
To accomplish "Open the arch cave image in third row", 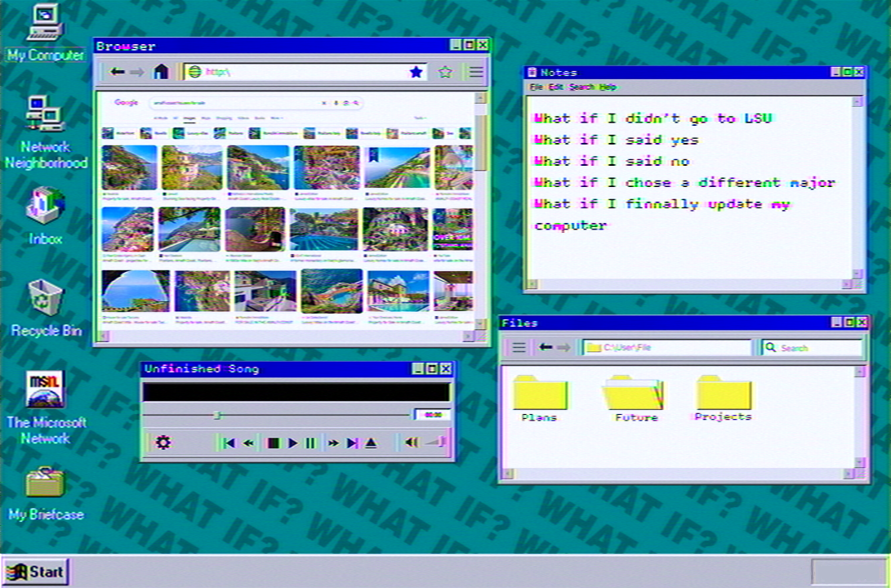I will [136, 291].
